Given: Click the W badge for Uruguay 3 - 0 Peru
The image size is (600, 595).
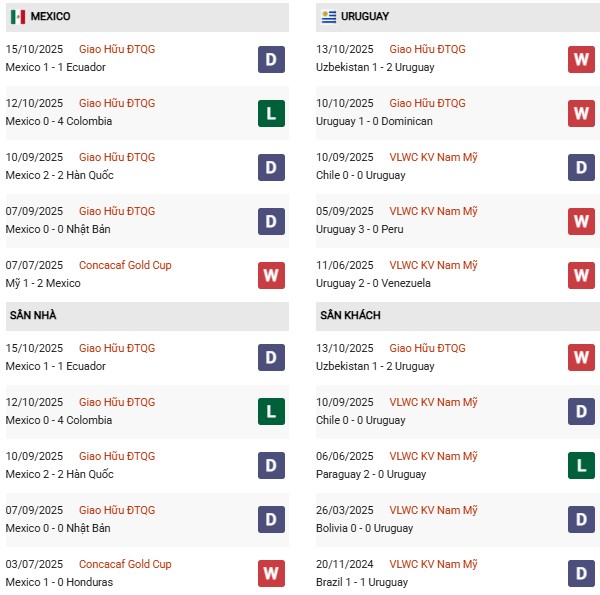Looking at the screenshot, I should tap(582, 221).
